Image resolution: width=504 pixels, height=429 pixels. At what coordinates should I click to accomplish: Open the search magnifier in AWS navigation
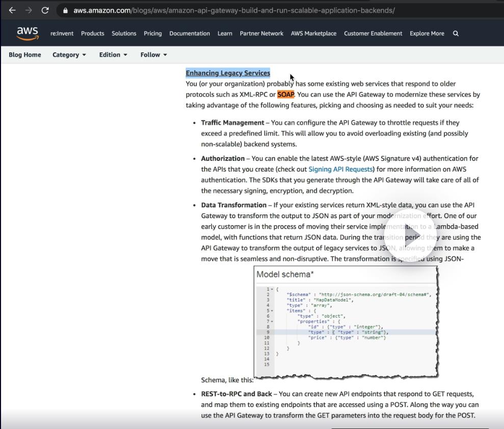[x=456, y=34]
